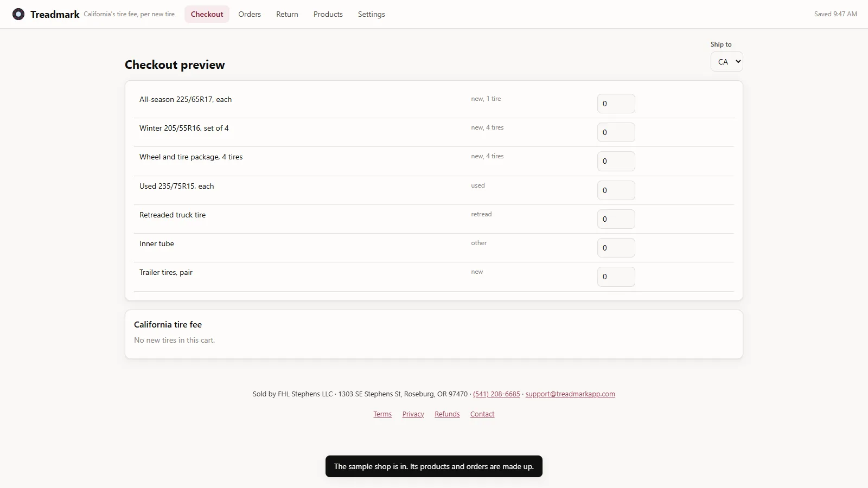Screen dimensions: 868x488
Task: Go to the Orders tab
Action: [x=250, y=14]
